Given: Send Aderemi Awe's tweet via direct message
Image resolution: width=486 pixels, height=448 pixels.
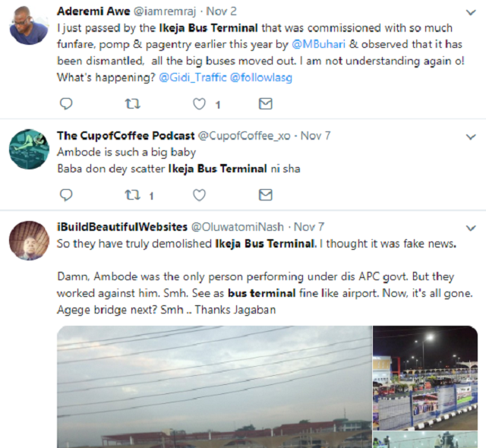Looking at the screenshot, I should click(265, 104).
